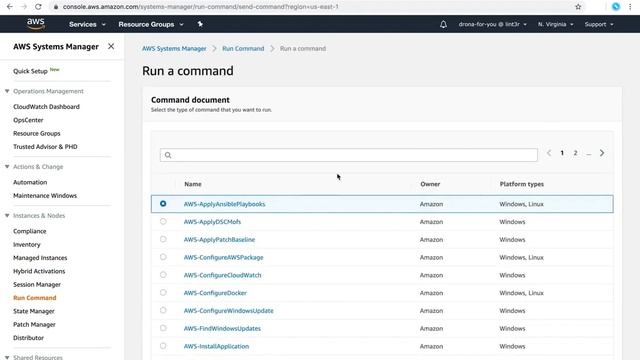Select the AWS-ConfigureAWSPackage radio button
The height and width of the screenshot is (360, 640).
(x=163, y=257)
